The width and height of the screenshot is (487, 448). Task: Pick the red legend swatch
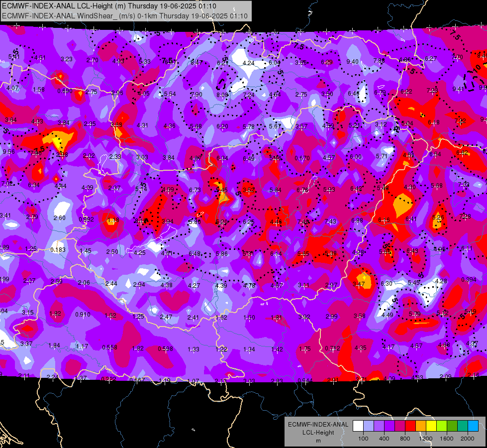410,426
